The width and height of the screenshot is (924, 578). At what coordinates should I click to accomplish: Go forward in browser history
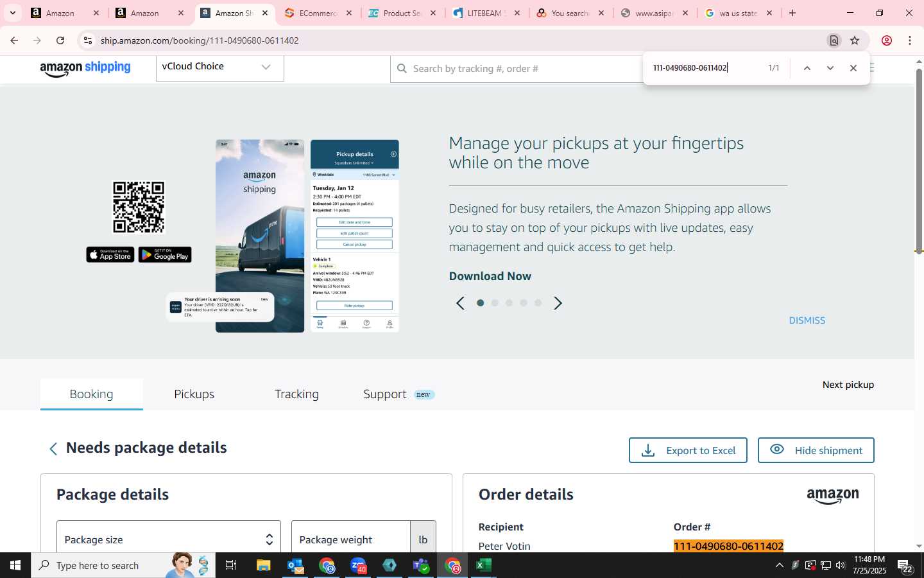(x=37, y=40)
